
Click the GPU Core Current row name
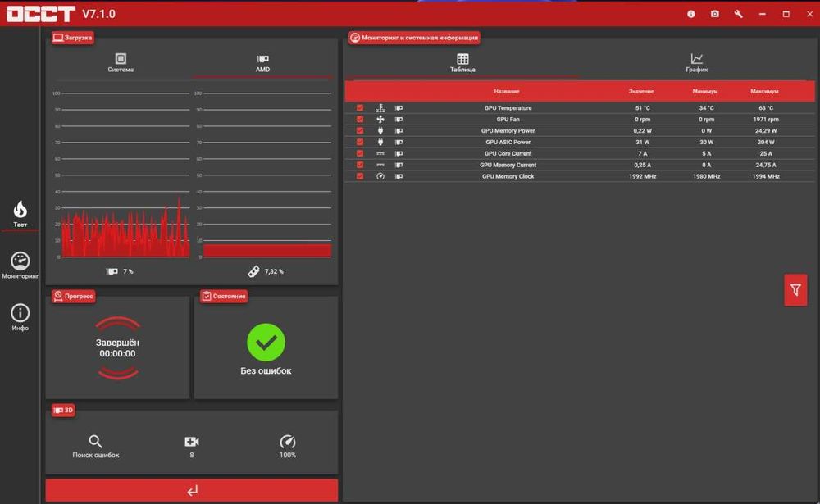508,154
